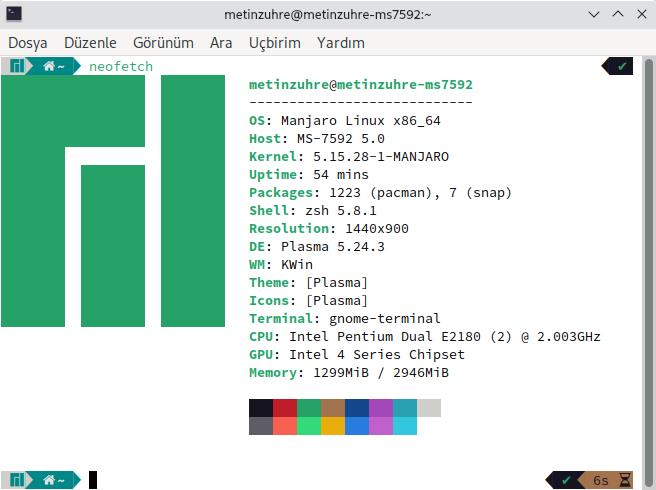Screen dimensions: 656x490
Task: Click the hourglass icon at bottom right
Action: coord(625,480)
